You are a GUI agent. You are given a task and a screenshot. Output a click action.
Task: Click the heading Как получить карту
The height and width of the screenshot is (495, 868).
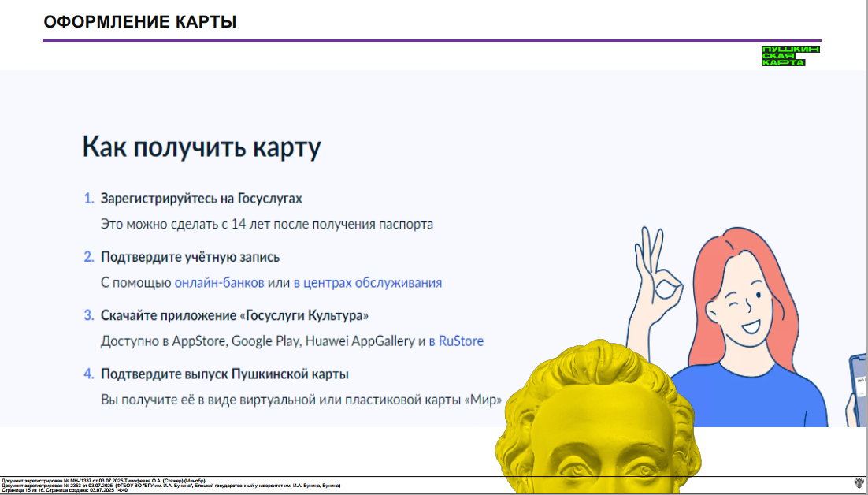(202, 147)
